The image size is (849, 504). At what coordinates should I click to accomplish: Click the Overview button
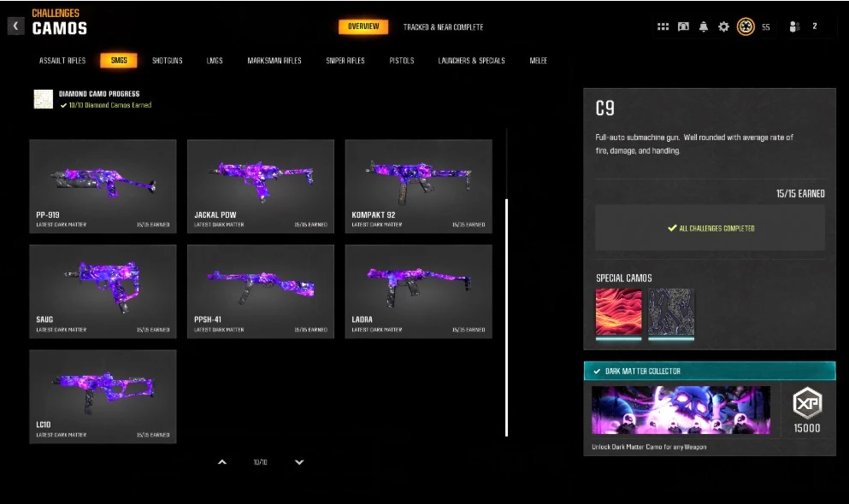pyautogui.click(x=363, y=26)
